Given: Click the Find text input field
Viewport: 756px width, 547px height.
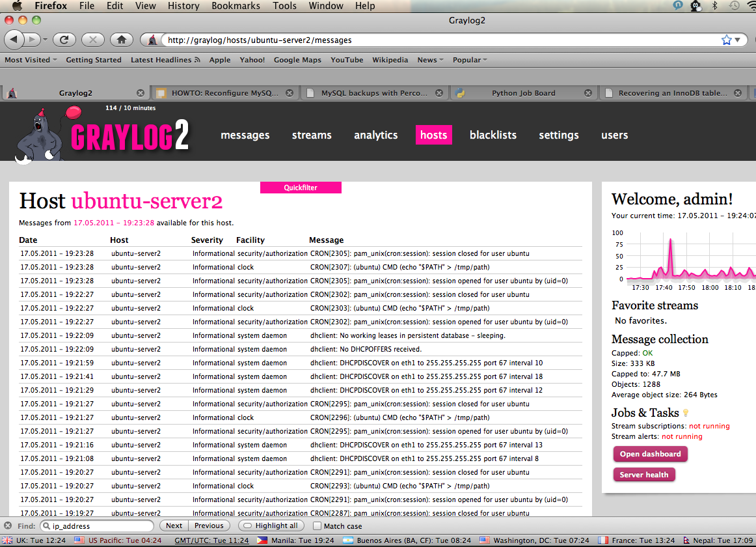Looking at the screenshot, I should pyautogui.click(x=97, y=526).
